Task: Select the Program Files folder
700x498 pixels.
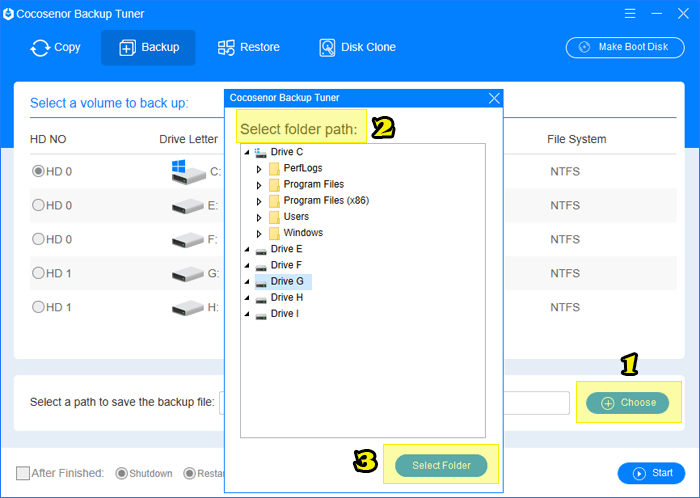Action: (x=313, y=184)
